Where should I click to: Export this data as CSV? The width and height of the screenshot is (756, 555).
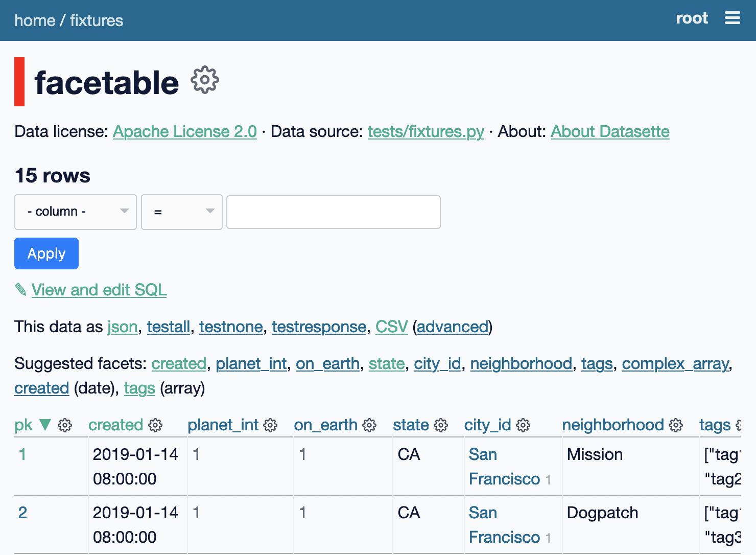(x=391, y=327)
